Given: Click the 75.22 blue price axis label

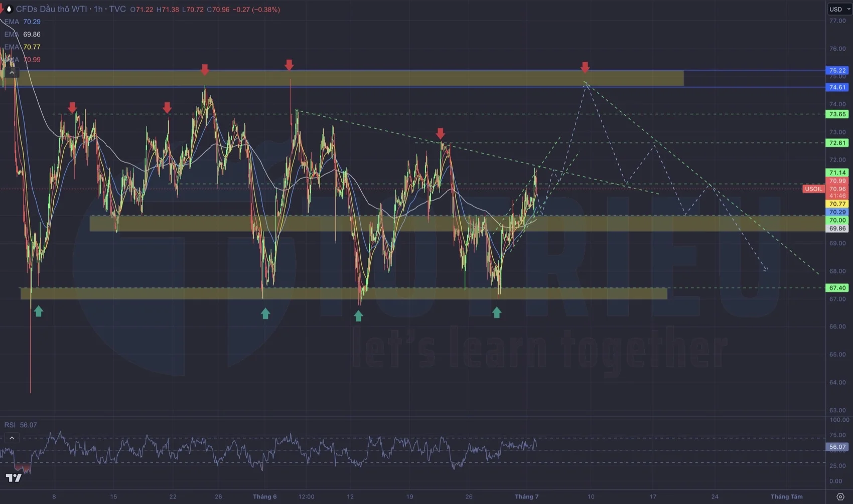Looking at the screenshot, I should [x=837, y=71].
